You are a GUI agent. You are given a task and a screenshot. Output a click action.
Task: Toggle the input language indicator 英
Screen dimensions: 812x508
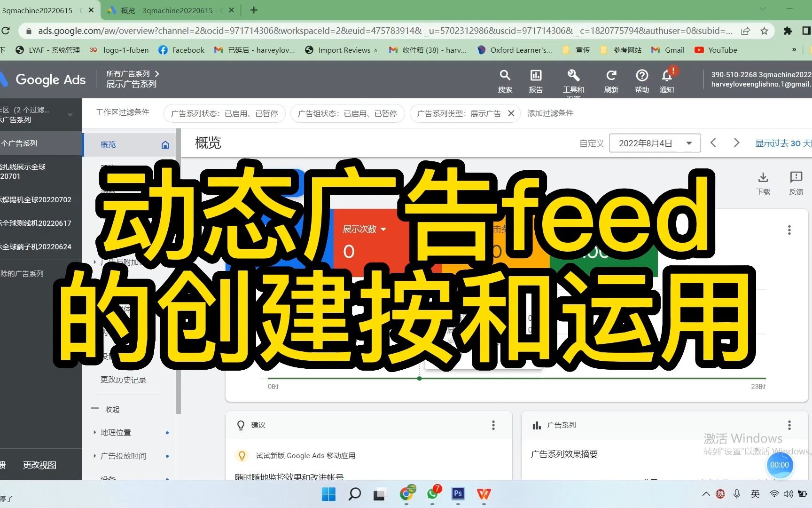tap(755, 494)
